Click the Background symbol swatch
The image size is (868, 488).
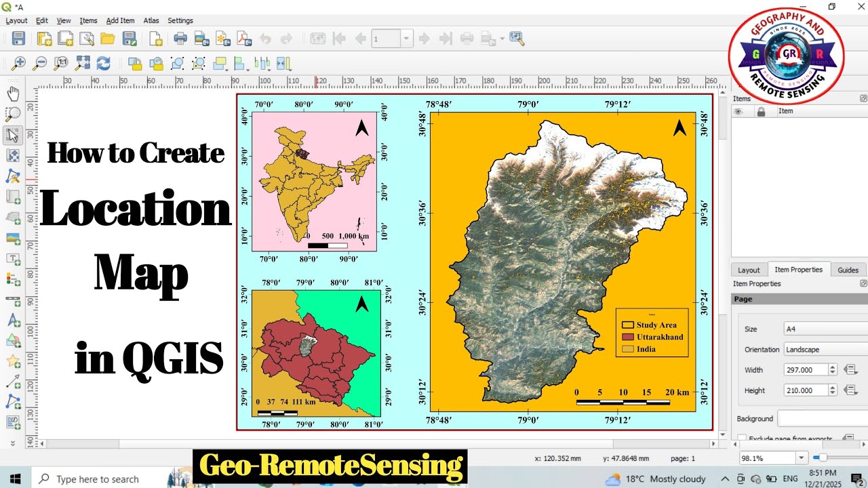823,419
